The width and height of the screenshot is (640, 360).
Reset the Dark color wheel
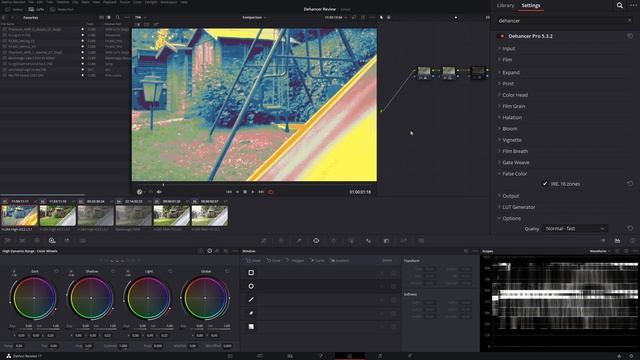pos(56,271)
